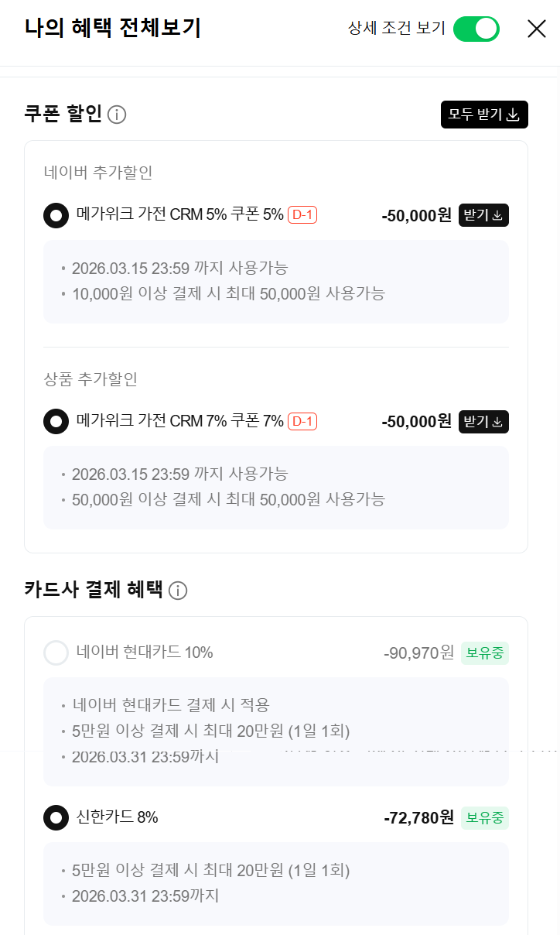
Task: Click the 5% coupon usage conditions box
Action: pos(276,281)
